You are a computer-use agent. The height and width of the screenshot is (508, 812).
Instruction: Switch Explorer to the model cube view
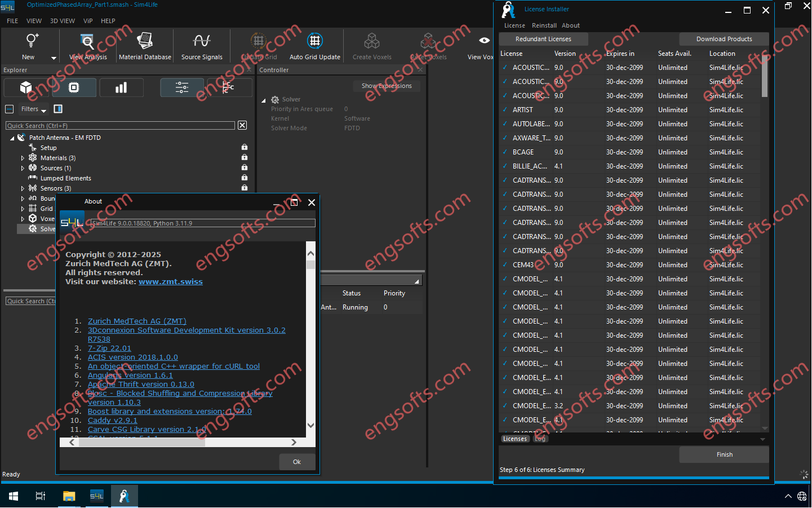pyautogui.click(x=26, y=87)
